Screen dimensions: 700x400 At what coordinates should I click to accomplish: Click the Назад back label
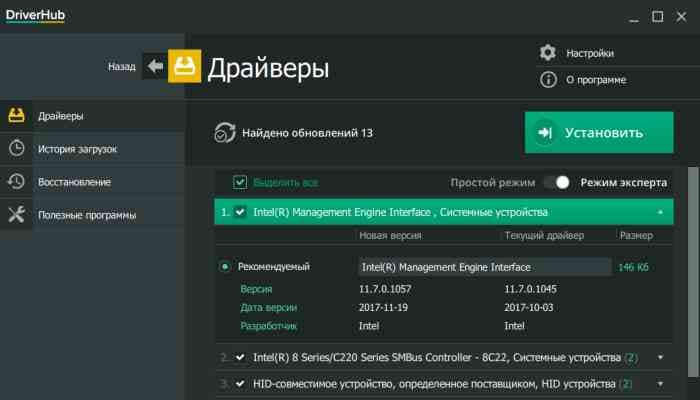click(x=121, y=67)
